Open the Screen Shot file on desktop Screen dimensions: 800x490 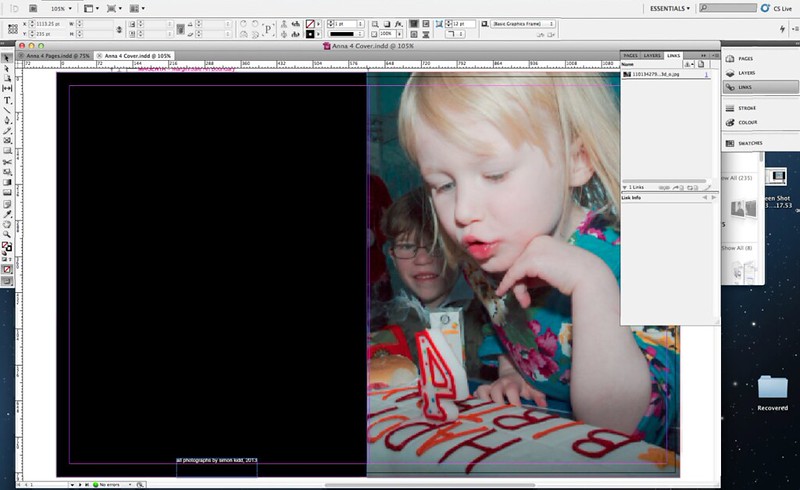point(778,188)
